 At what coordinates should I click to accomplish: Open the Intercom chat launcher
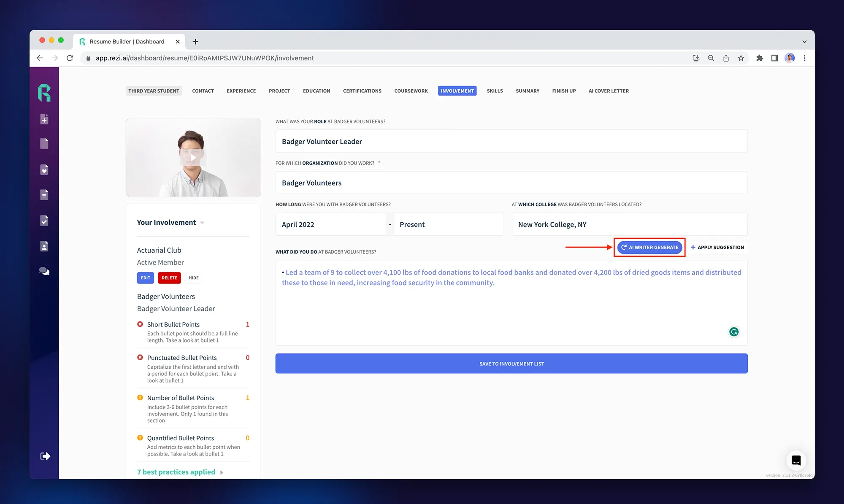796,460
